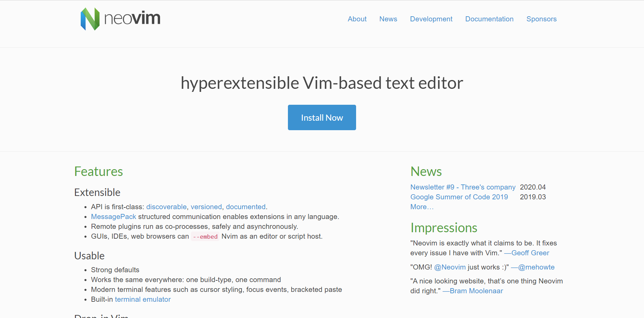644x318 pixels.
Task: Click the 'documented' link
Action: point(246,207)
